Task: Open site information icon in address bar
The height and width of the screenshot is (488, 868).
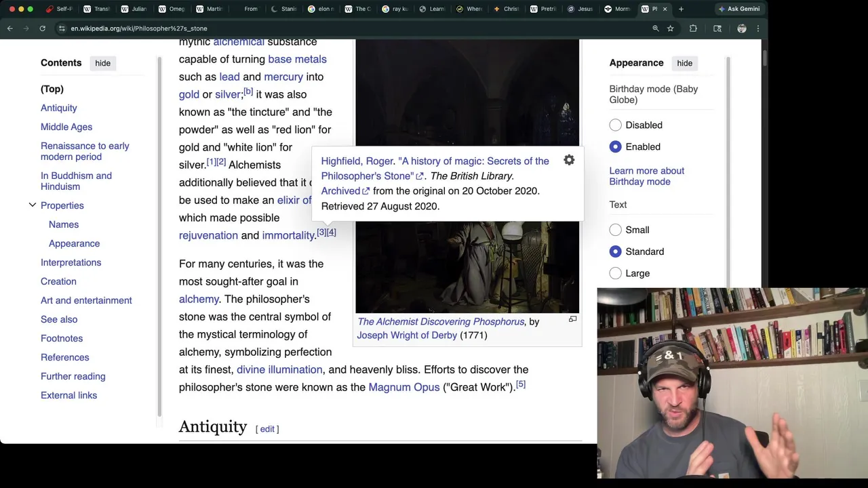Action: coord(62,28)
